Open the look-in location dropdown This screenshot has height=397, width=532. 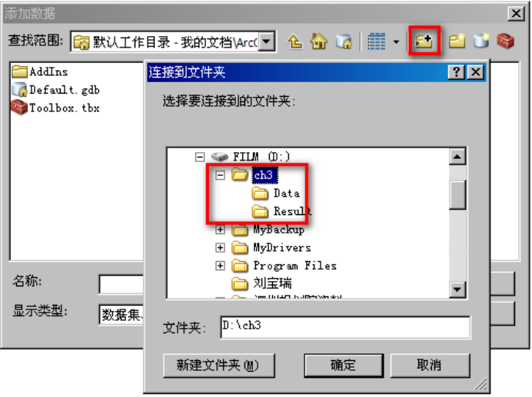[267, 41]
